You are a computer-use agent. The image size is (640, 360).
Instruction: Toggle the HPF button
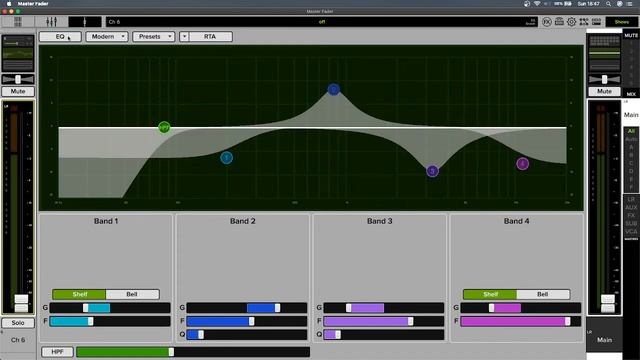(57, 352)
